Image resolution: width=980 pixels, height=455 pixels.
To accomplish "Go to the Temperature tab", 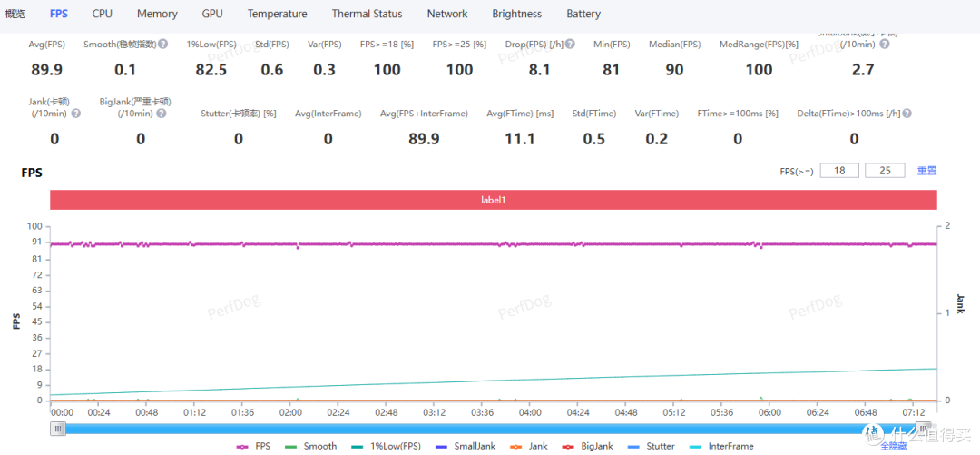I will [277, 13].
